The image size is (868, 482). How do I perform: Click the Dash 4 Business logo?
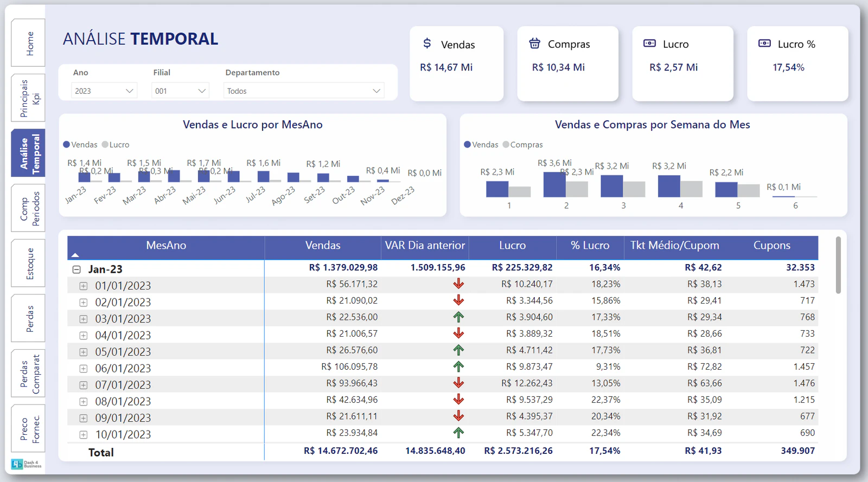(x=27, y=465)
